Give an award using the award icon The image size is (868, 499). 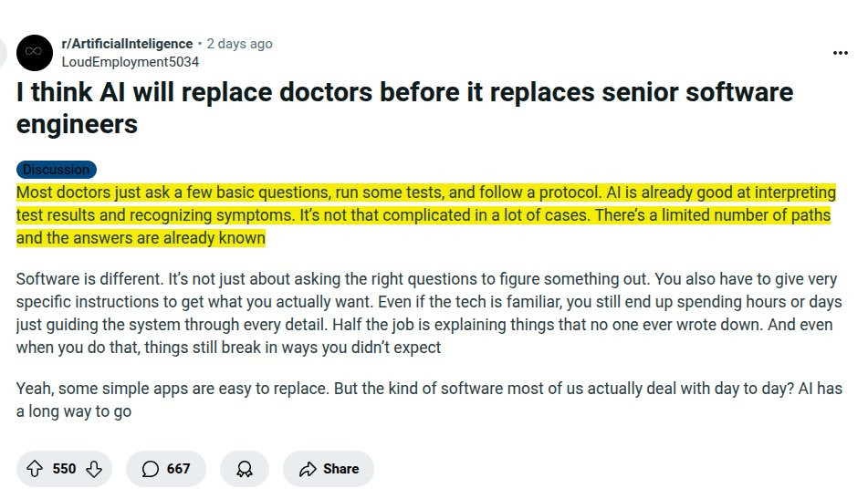coord(245,469)
